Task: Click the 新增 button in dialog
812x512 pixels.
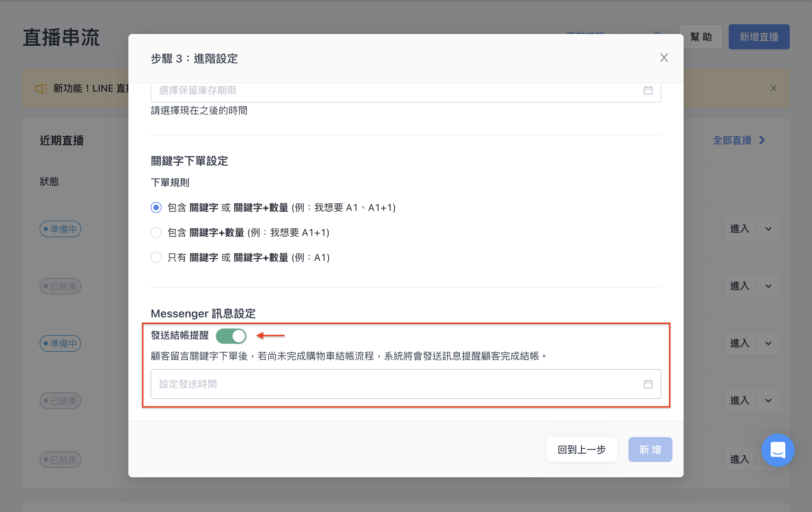Action: point(650,450)
